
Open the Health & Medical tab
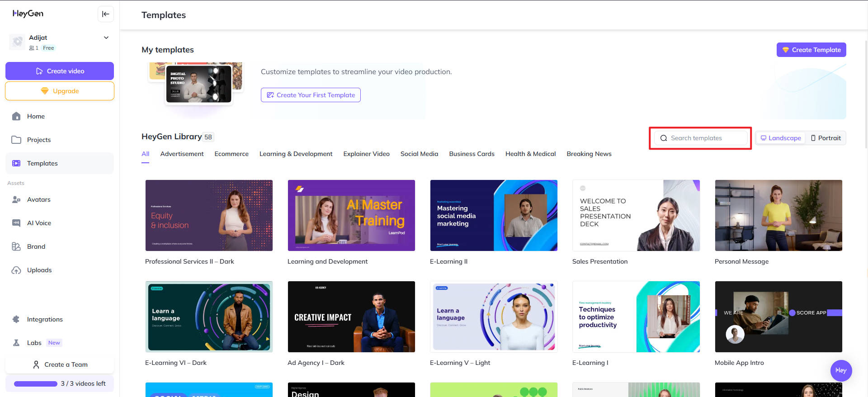(530, 154)
